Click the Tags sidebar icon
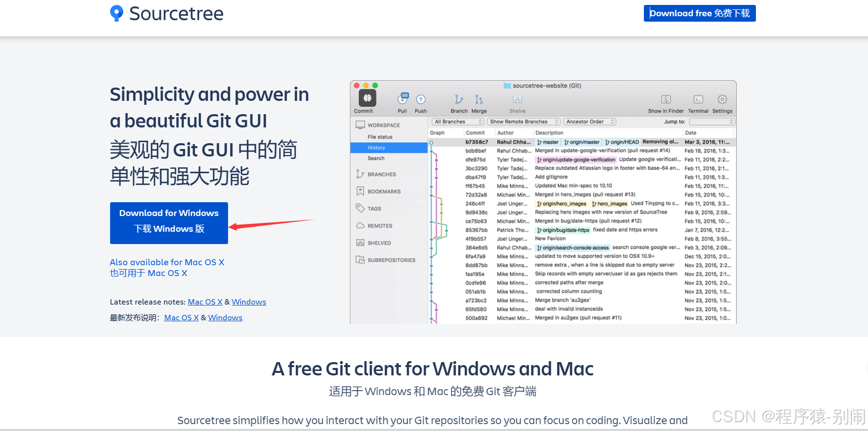The width and height of the screenshot is (868, 431). pos(360,208)
